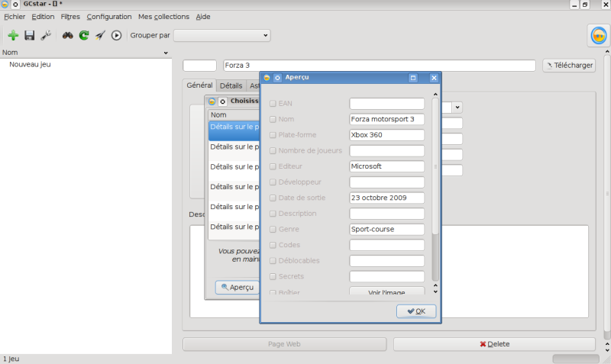This screenshot has height=364, width=611.
Task: Open the Edition menu
Action: tap(43, 17)
